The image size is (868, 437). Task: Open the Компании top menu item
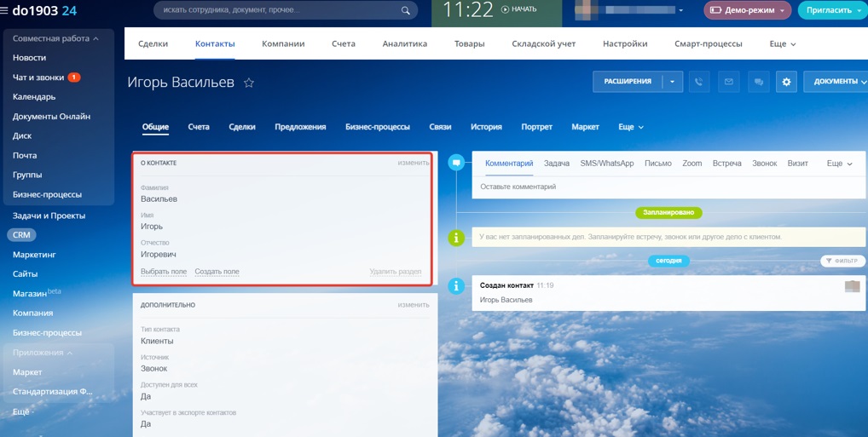click(x=283, y=43)
